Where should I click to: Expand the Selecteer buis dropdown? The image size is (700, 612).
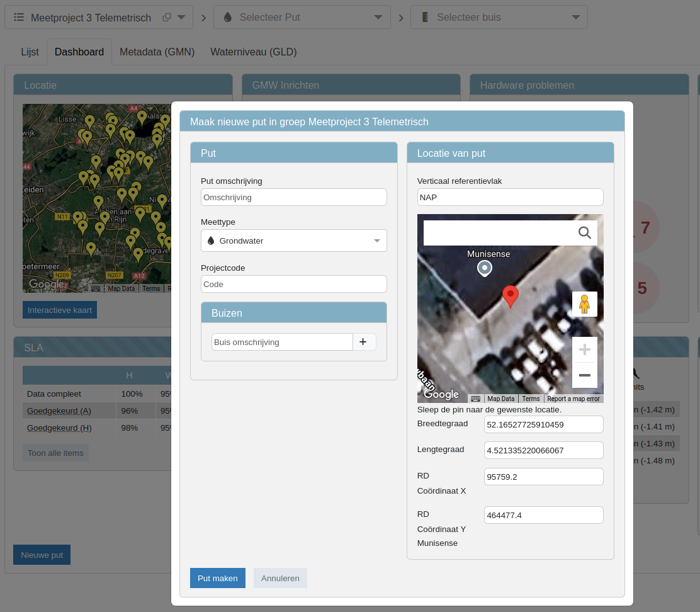(499, 17)
